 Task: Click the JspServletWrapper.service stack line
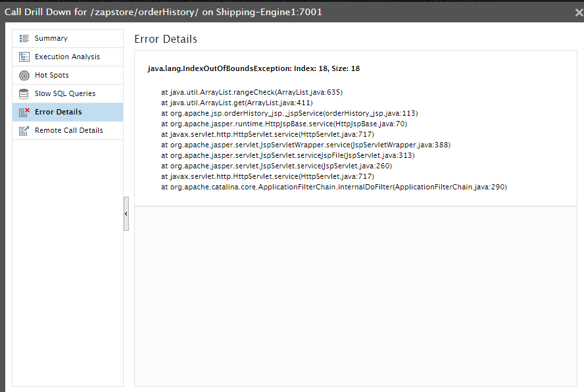click(306, 145)
